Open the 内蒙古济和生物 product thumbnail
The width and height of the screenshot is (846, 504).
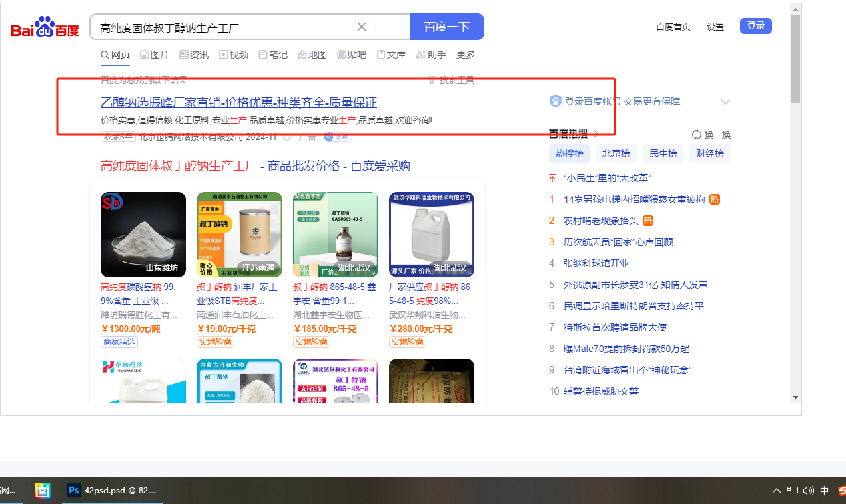point(240,381)
